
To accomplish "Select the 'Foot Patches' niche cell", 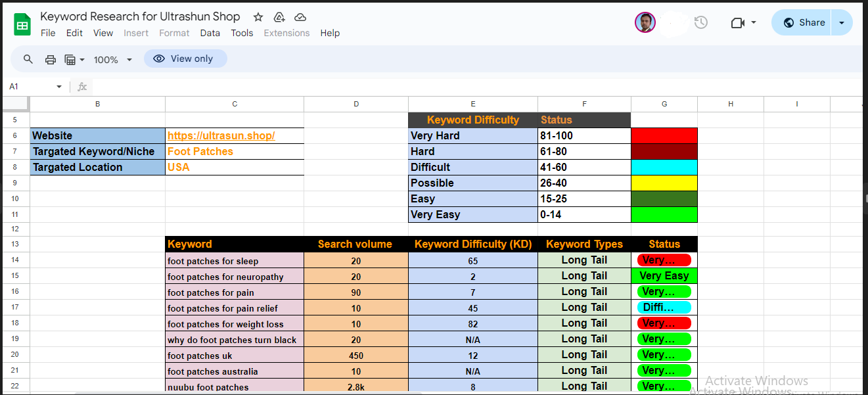I will 235,151.
